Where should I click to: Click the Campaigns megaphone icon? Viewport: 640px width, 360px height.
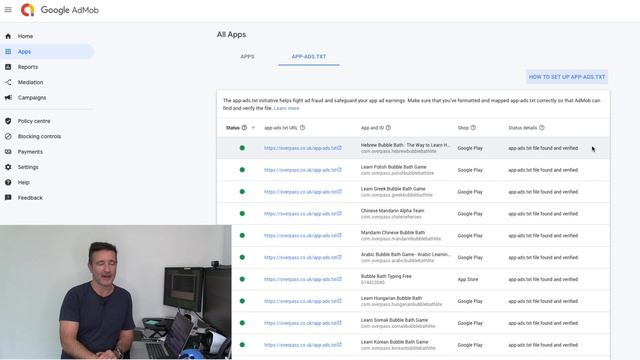8,98
